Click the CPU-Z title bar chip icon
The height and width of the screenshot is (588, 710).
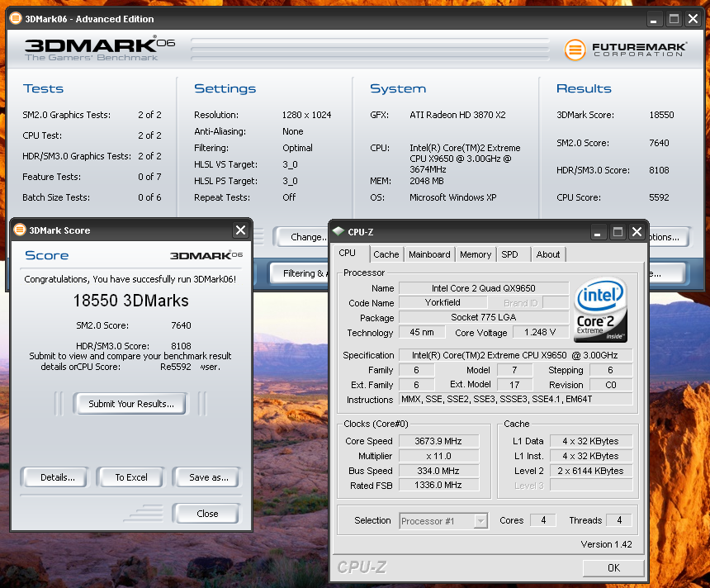click(338, 231)
